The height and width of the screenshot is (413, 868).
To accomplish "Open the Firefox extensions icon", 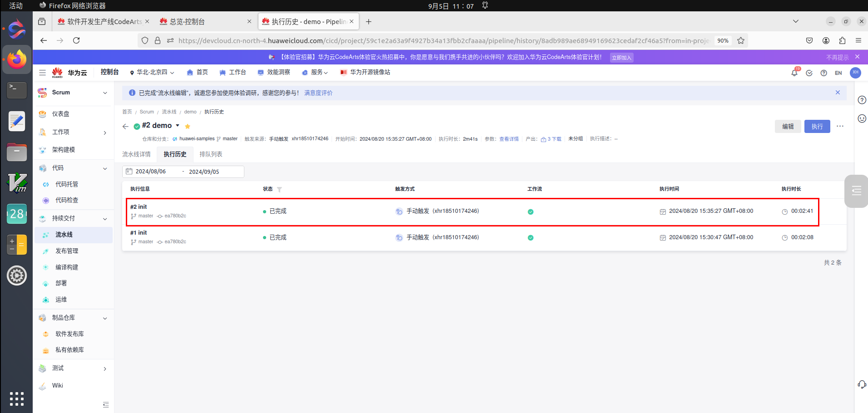I will tap(842, 40).
